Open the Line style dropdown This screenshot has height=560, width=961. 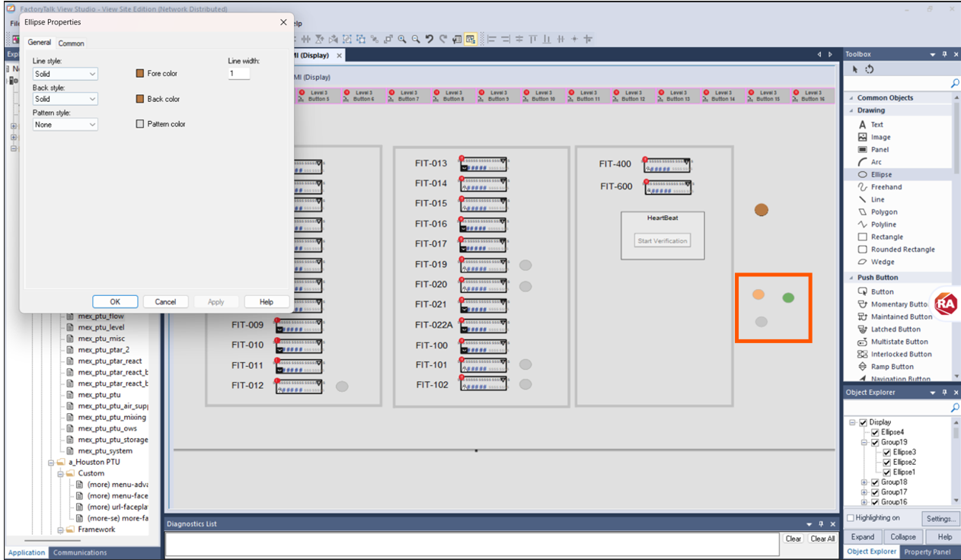[65, 74]
